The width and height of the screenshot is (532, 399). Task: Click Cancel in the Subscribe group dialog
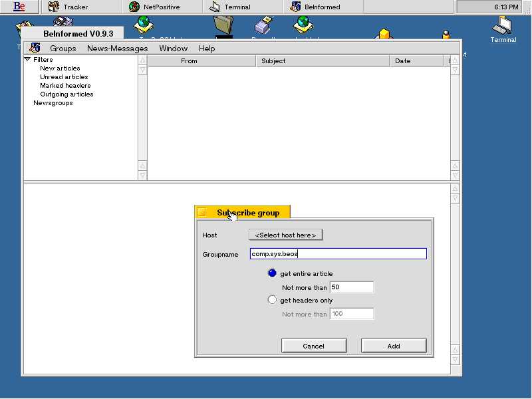[314, 346]
